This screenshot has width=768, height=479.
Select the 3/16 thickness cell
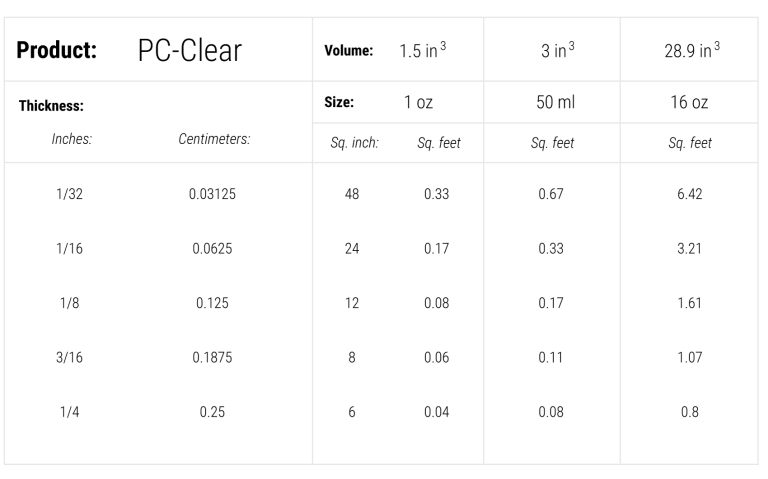pos(70,357)
